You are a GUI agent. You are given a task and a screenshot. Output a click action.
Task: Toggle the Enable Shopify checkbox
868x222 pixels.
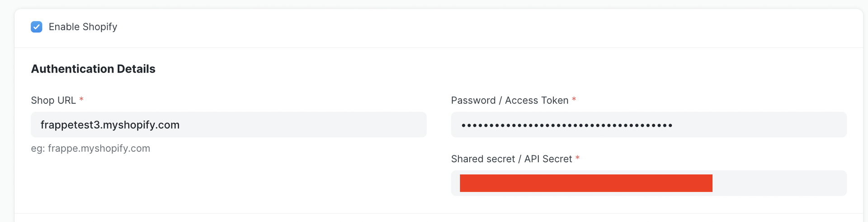point(37,27)
